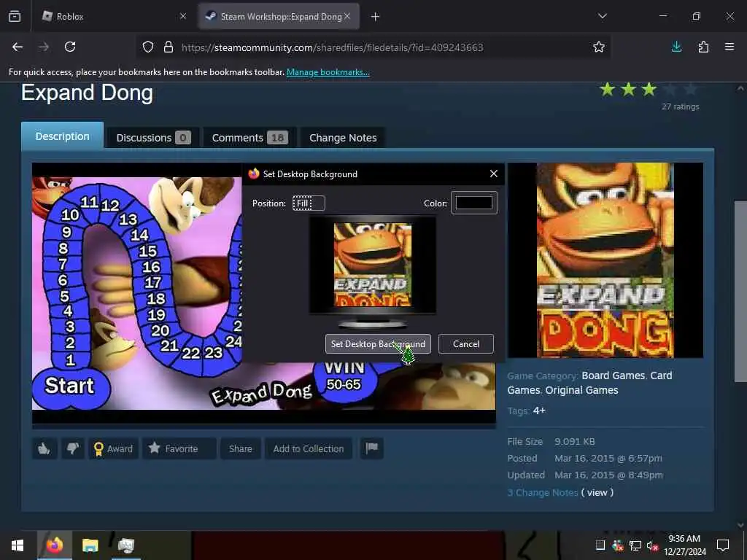Open File Explorer from the taskbar

(90, 545)
